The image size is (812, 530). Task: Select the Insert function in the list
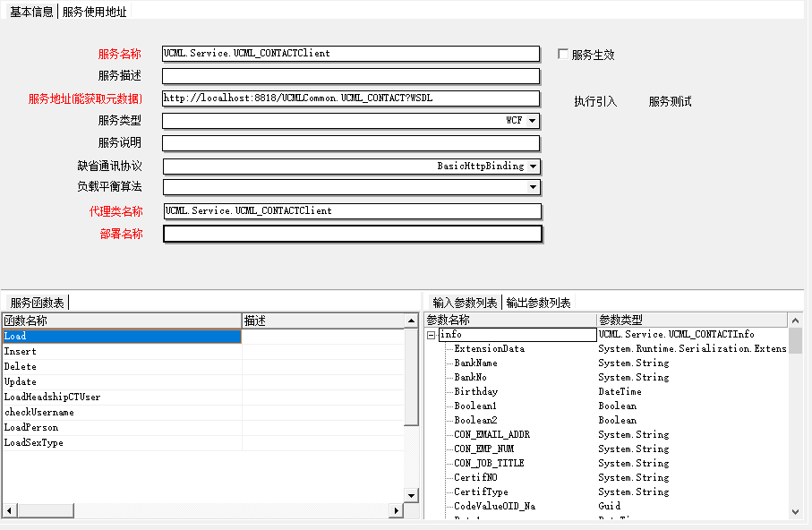(122, 351)
